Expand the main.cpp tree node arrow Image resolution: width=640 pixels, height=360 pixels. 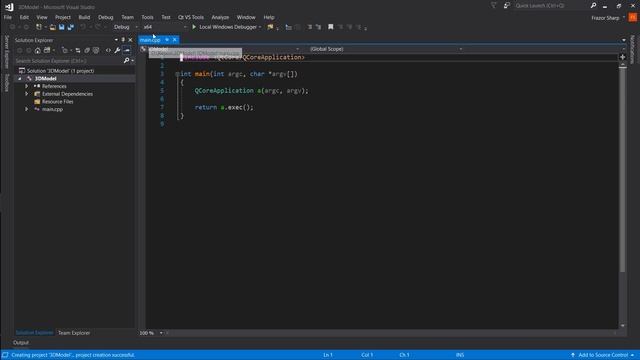(27, 109)
